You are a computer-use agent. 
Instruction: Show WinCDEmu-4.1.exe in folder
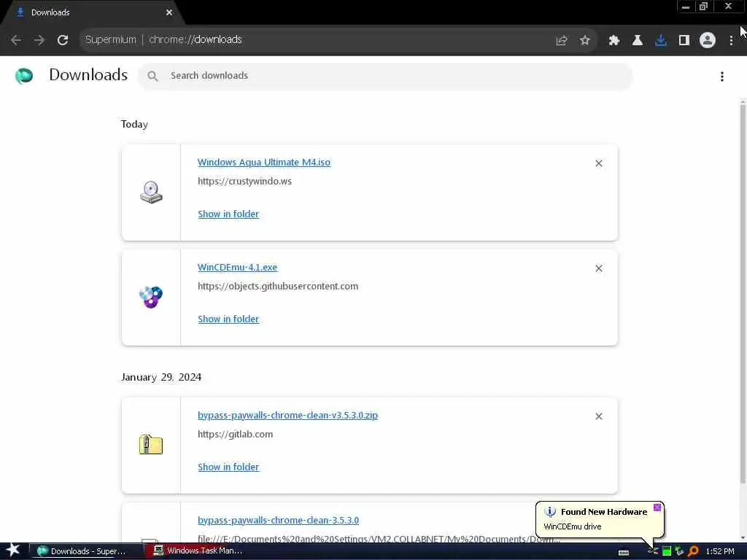[228, 319]
